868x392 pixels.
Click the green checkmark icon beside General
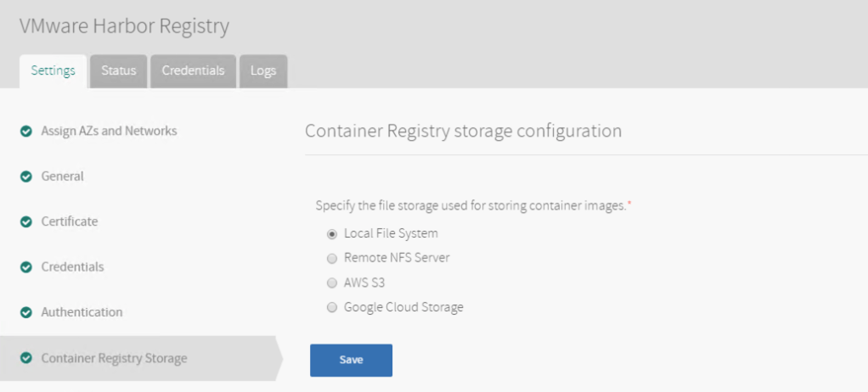26,176
